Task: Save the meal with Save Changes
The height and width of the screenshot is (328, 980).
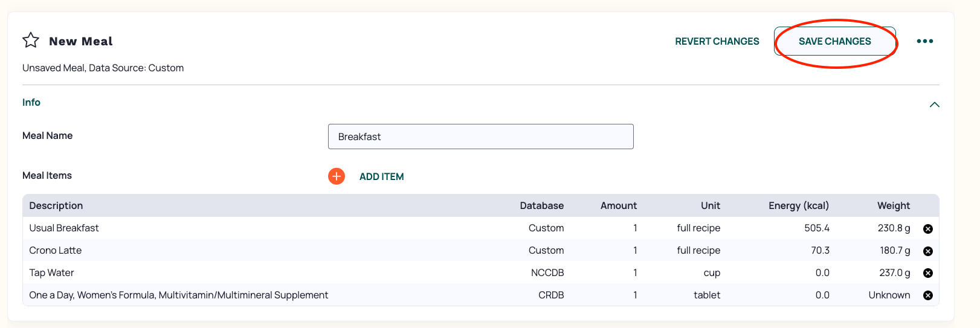Action: click(x=834, y=41)
